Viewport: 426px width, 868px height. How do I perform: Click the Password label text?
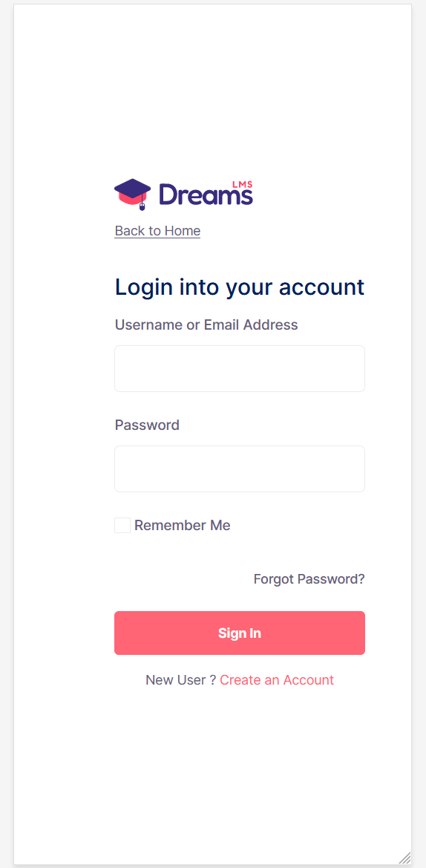(x=147, y=425)
